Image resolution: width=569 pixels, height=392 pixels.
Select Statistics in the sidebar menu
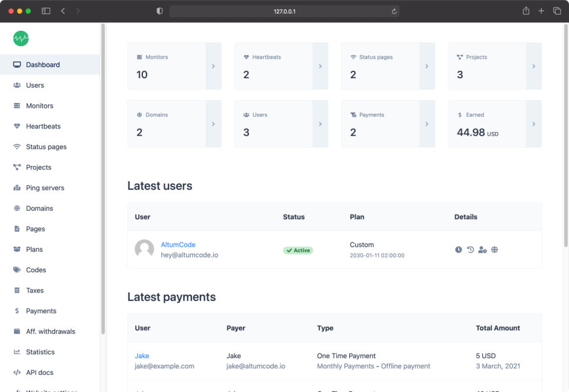tap(50, 352)
